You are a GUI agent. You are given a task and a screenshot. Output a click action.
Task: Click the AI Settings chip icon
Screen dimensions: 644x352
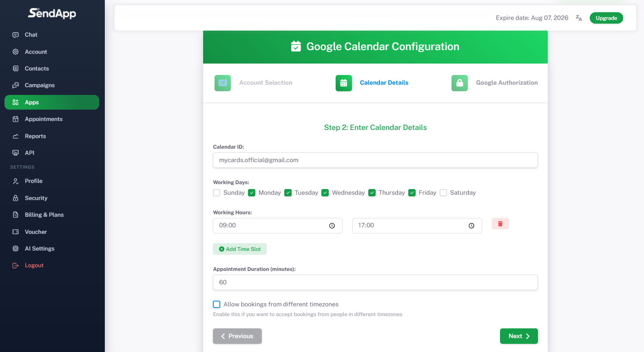[15, 249]
